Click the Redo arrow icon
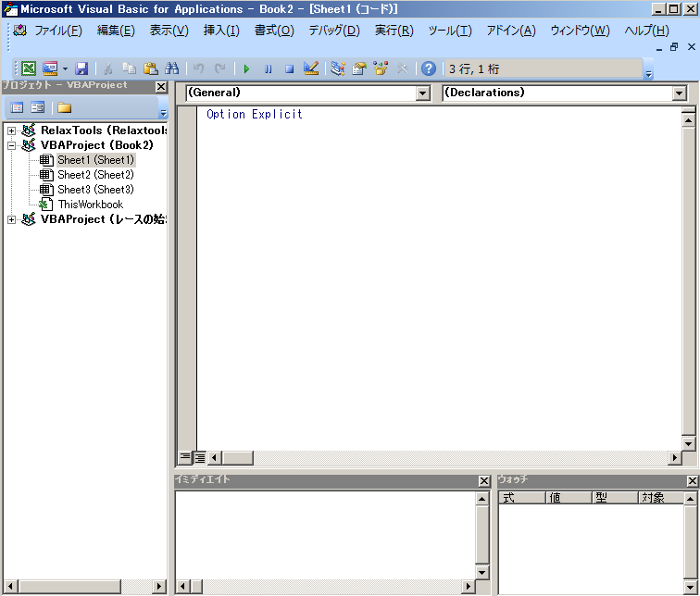The width and height of the screenshot is (700, 596). 220,68
